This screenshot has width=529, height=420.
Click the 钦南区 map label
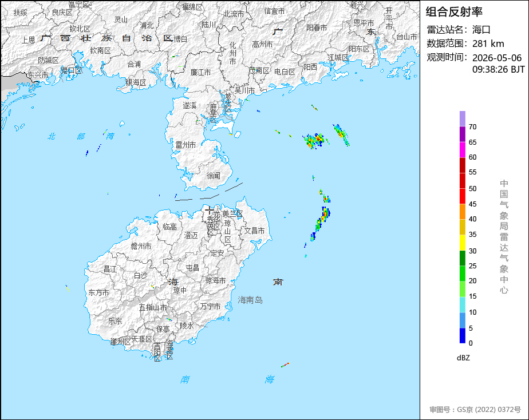100,50
